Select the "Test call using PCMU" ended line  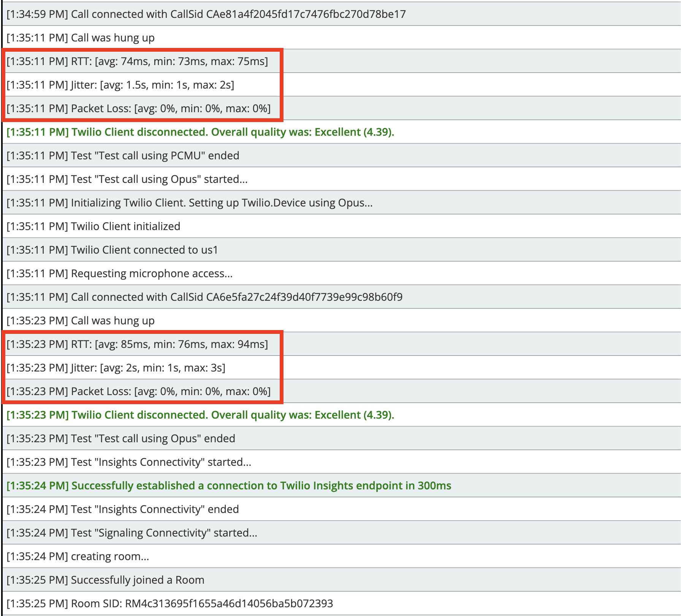123,156
